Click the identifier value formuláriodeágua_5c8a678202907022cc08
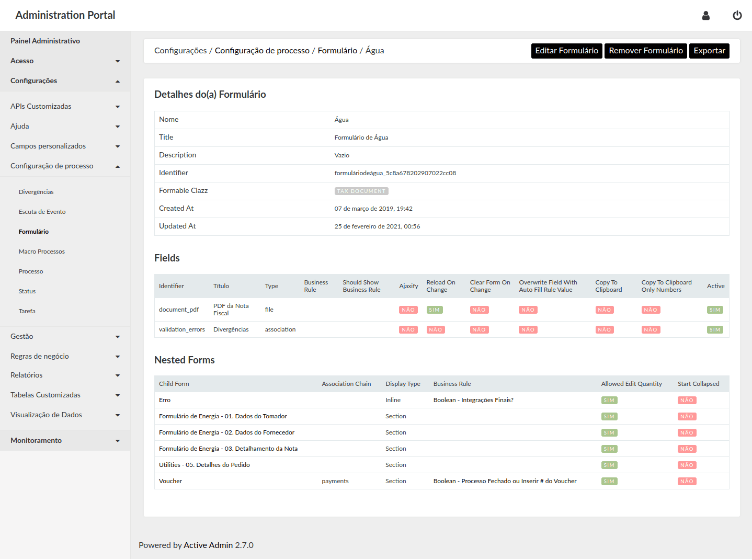Viewport: 752px width, 560px height. pyautogui.click(x=395, y=173)
